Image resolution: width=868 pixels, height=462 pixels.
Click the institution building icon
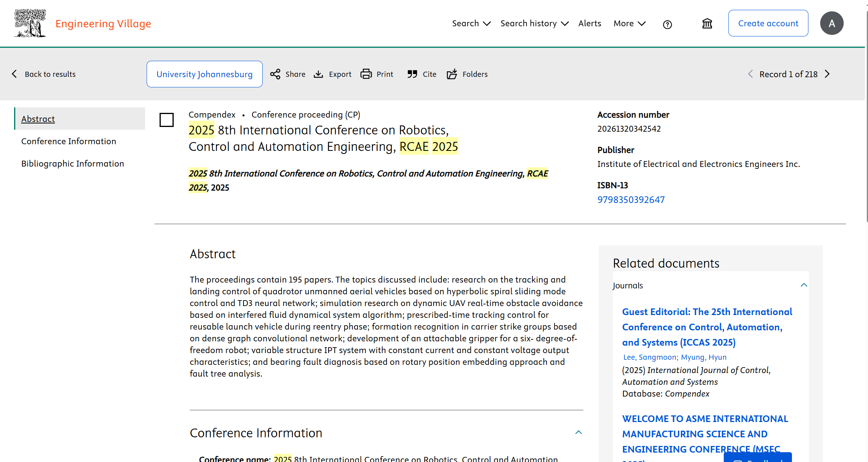click(707, 24)
